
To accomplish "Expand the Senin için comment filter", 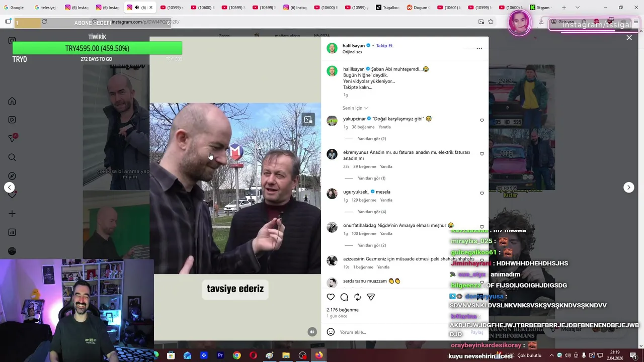I will pos(355,108).
